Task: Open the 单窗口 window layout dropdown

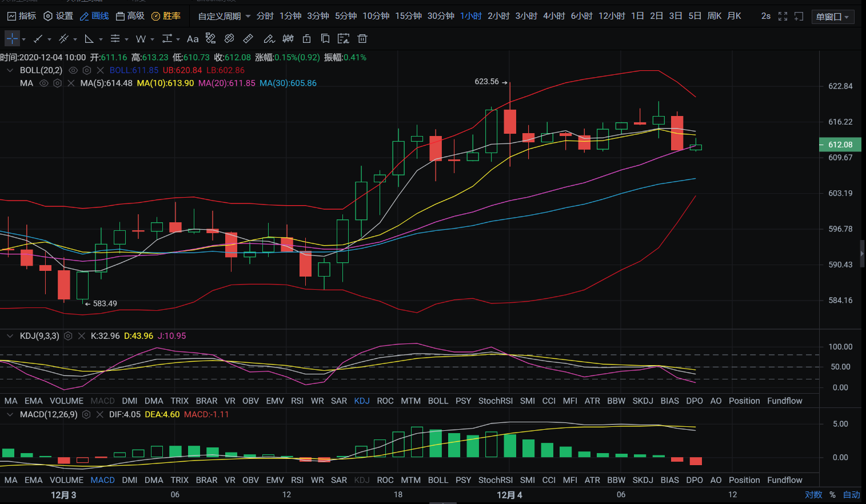Action: point(832,17)
